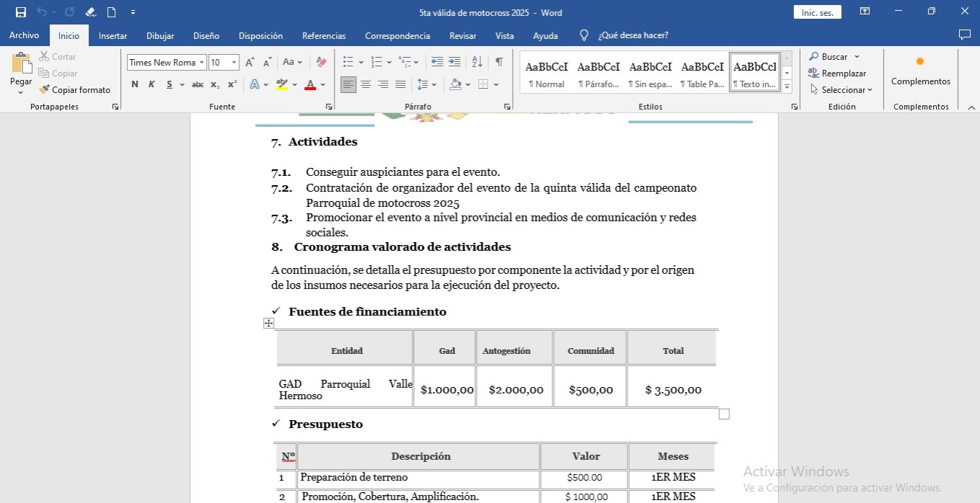Expand the Seleccionar dropdown
This screenshot has width=980, height=503.
coord(841,90)
